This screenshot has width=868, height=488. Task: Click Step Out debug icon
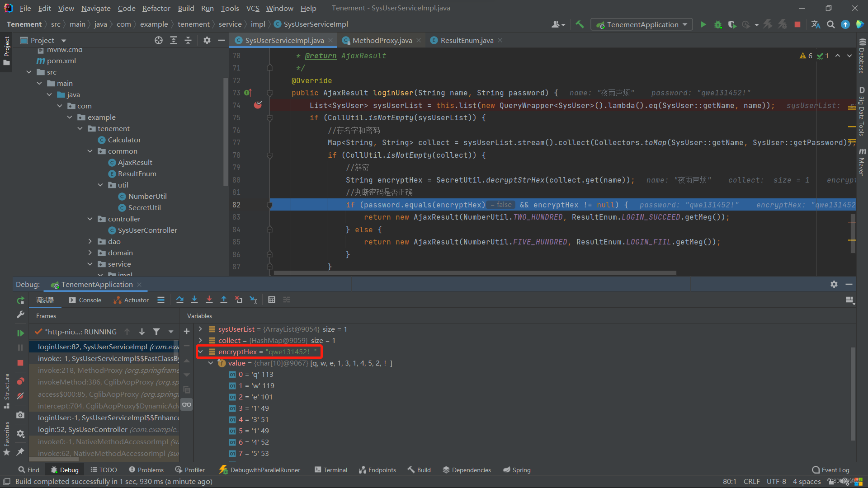coord(224,300)
